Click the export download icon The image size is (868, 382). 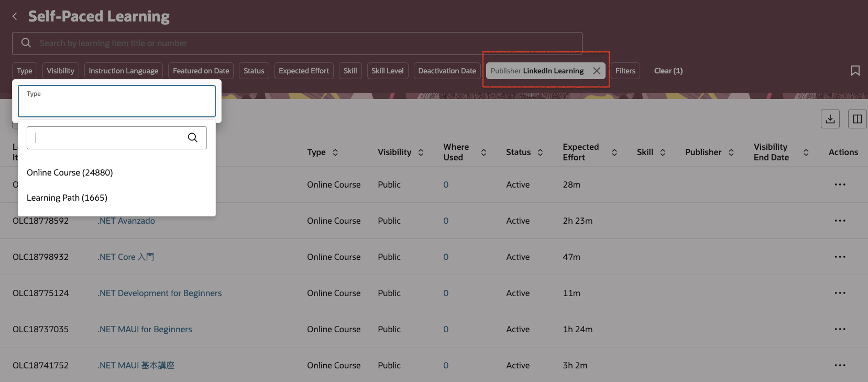(x=830, y=119)
